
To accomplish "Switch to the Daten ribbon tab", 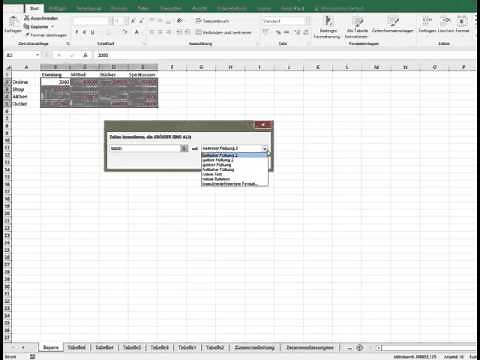I will tap(143, 8).
